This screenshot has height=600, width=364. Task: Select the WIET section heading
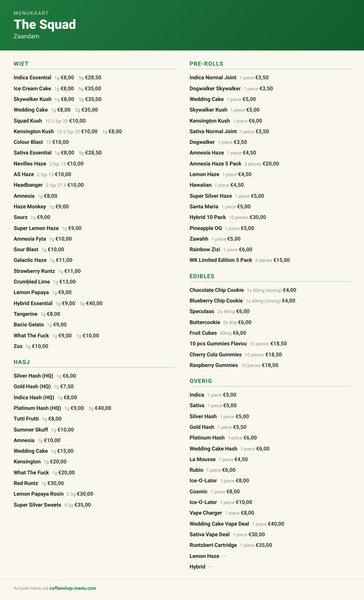[21, 64]
